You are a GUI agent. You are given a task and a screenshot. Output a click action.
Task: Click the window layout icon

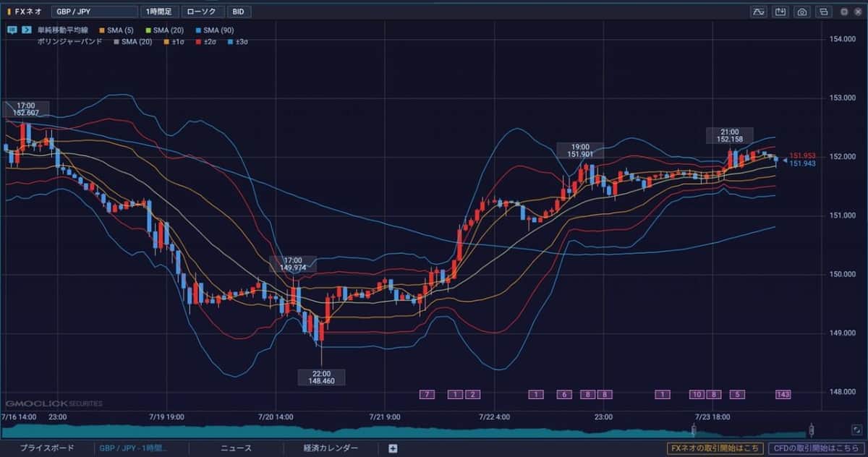click(x=823, y=12)
